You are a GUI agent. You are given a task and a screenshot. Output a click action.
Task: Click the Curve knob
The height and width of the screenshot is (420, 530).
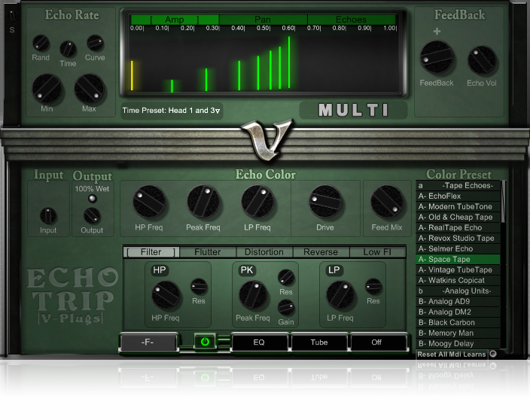95,43
